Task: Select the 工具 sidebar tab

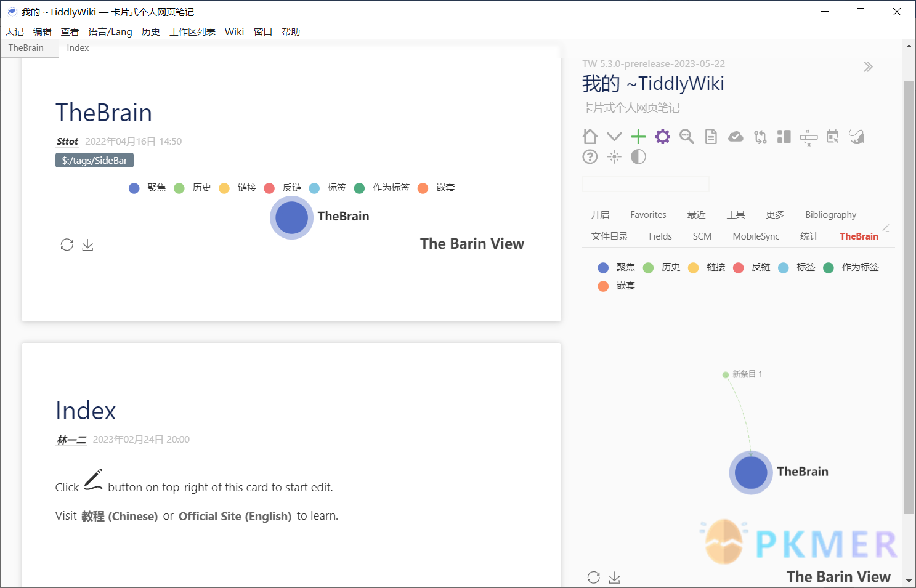Action: (x=736, y=214)
